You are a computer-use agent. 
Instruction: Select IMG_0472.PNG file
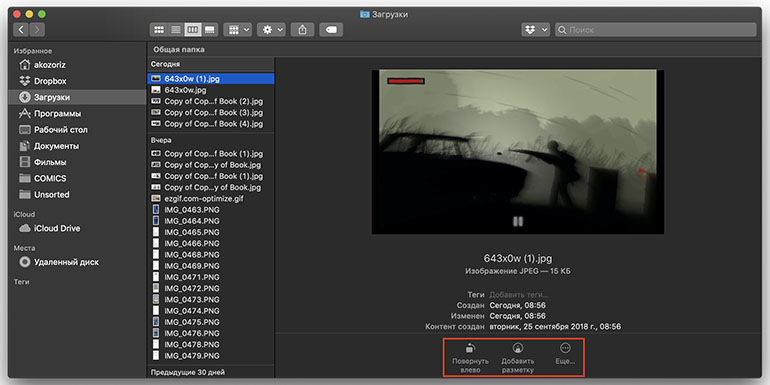(x=211, y=288)
